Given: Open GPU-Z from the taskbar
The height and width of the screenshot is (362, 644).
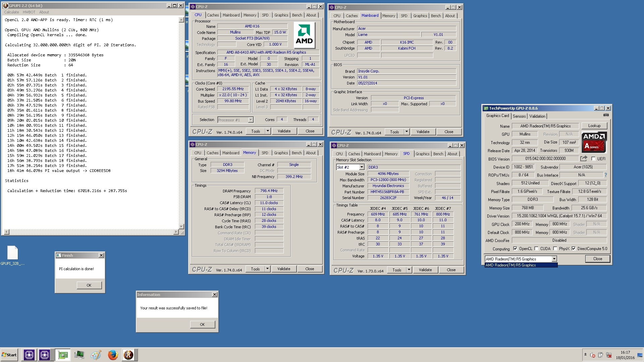Looking at the screenshot, I should pyautogui.click(x=63, y=355).
